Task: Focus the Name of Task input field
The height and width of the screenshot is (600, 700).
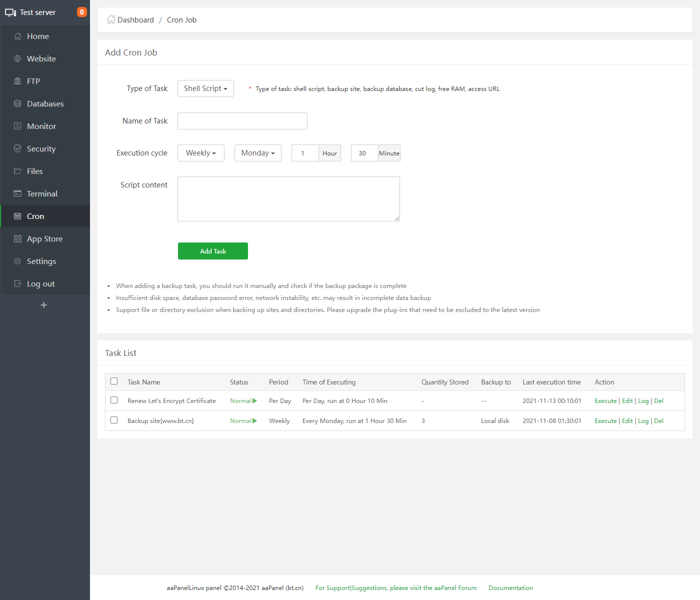Action: click(x=242, y=121)
